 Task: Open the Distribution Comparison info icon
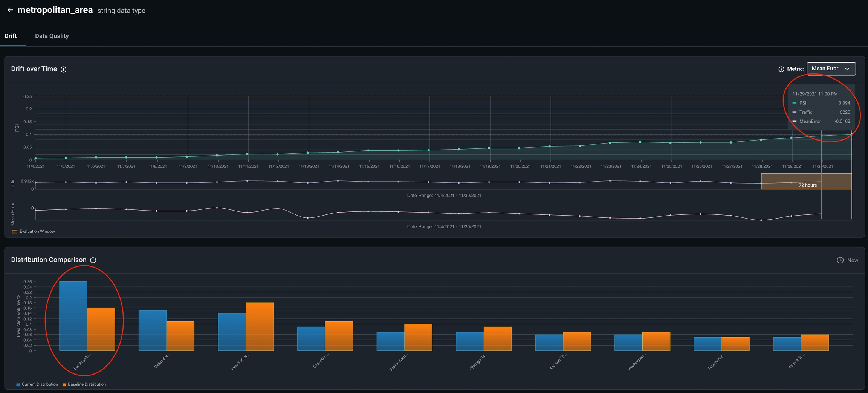click(x=93, y=260)
